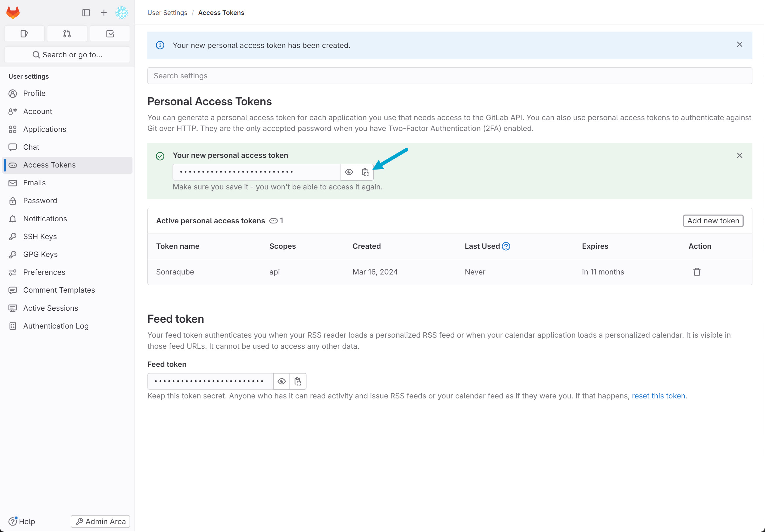
Task: Reveal the new personal access token value
Action: click(349, 172)
